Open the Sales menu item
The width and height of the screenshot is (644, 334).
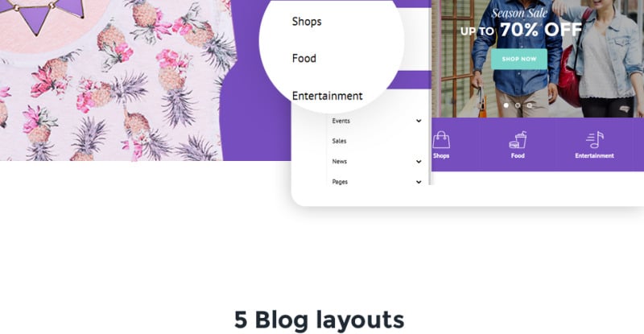(x=339, y=141)
